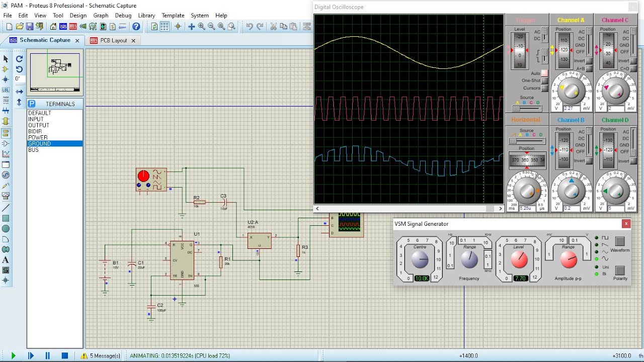Zoom out with the magnifier minus icon
Screen dimensions: 644x362
211,27
